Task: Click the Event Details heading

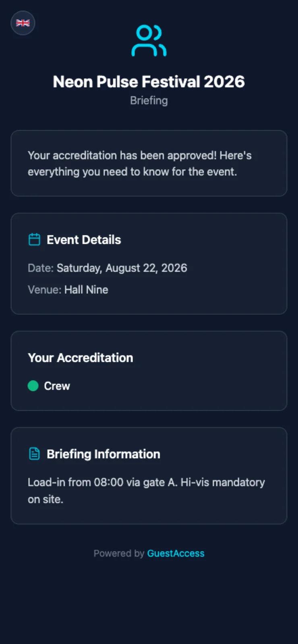Action: (x=84, y=240)
